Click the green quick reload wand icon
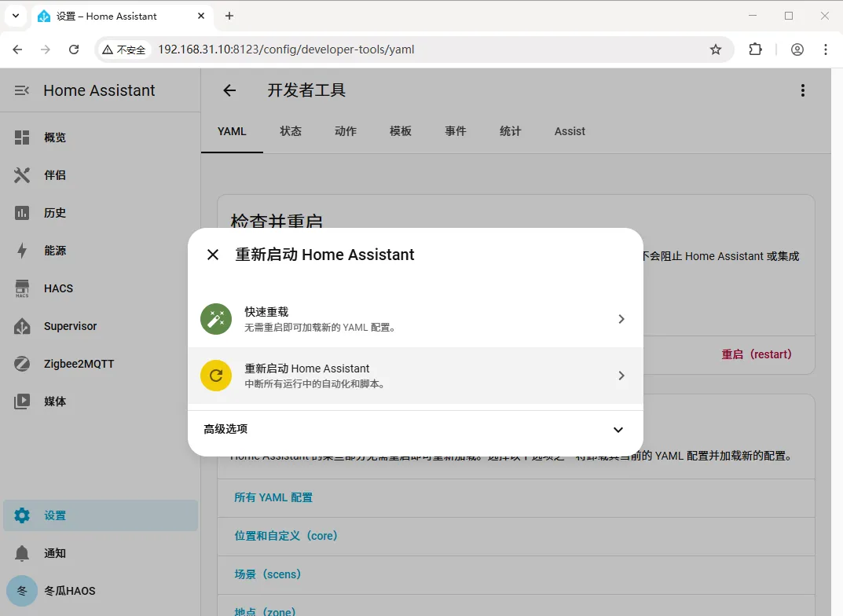The image size is (843, 616). click(216, 319)
